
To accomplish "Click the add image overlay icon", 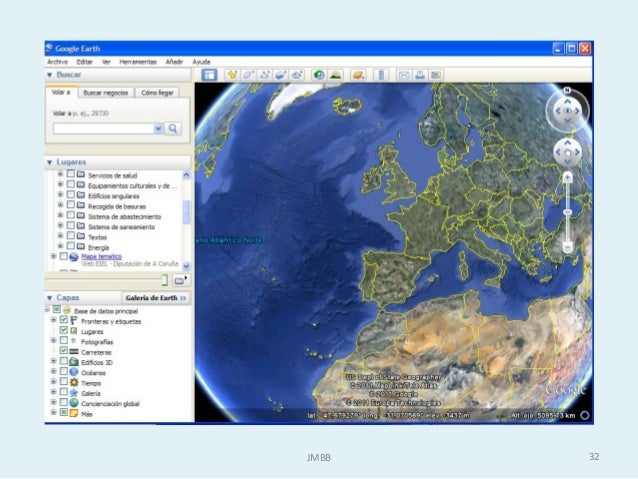I will (280, 75).
